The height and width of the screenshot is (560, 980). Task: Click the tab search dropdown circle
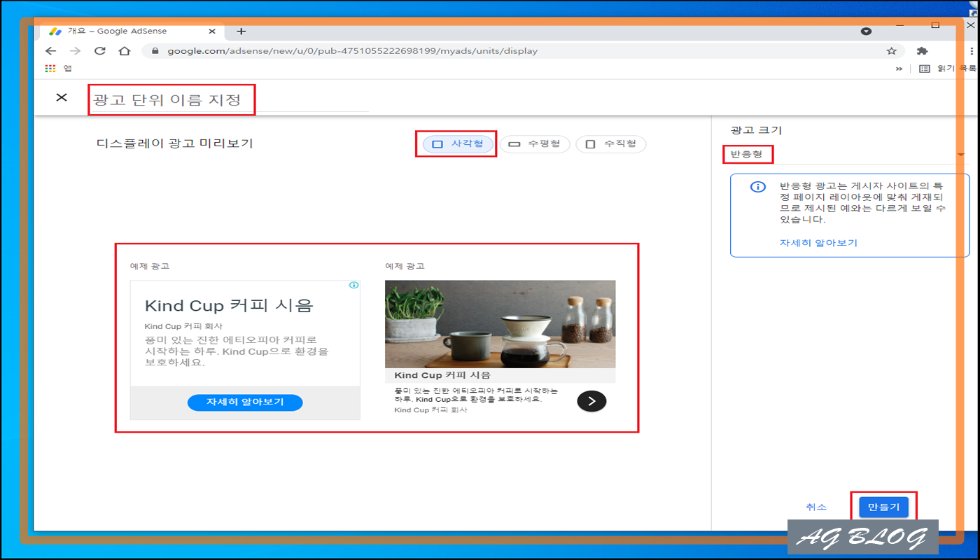(866, 31)
